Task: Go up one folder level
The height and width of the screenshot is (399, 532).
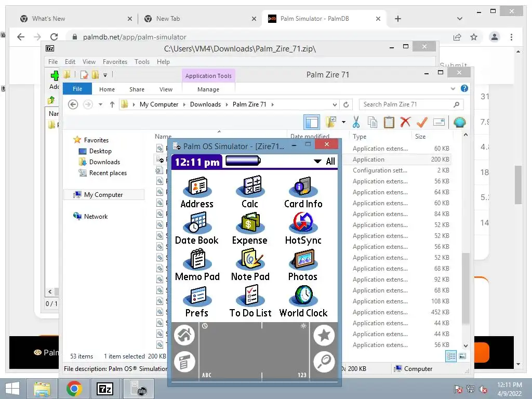Action: 112,104
